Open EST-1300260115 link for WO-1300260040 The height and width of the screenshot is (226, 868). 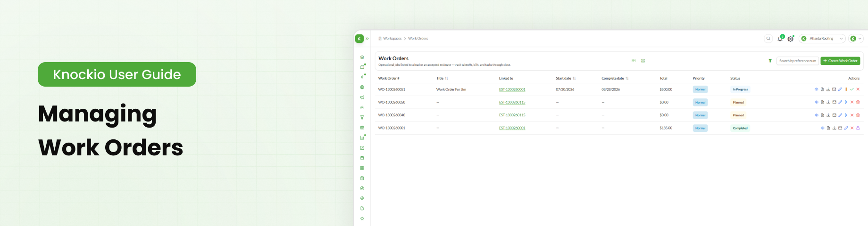point(512,115)
